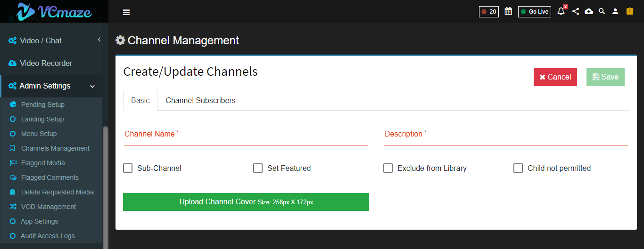Viewport: 644px width, 249px height.
Task: Enable the Sub-Channel checkbox
Action: (x=128, y=168)
